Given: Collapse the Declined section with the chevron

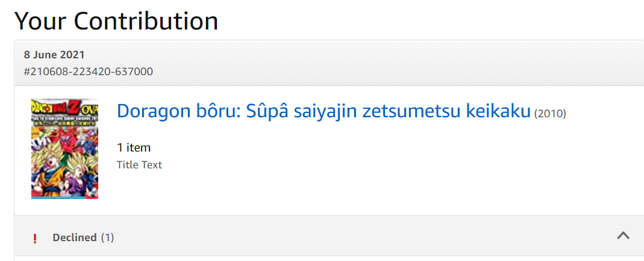Looking at the screenshot, I should pyautogui.click(x=624, y=236).
